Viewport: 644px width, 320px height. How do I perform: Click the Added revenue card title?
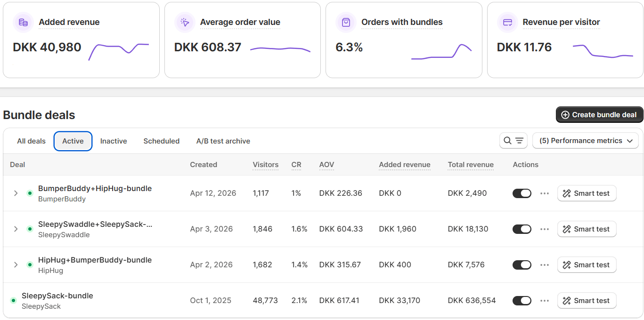69,22
